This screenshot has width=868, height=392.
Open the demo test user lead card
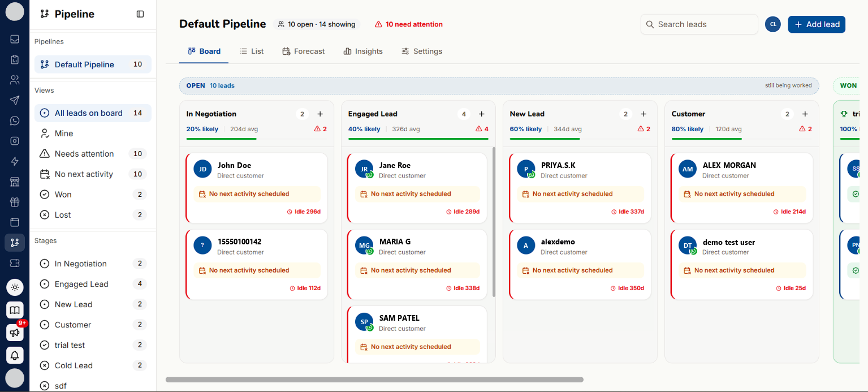[x=742, y=264]
